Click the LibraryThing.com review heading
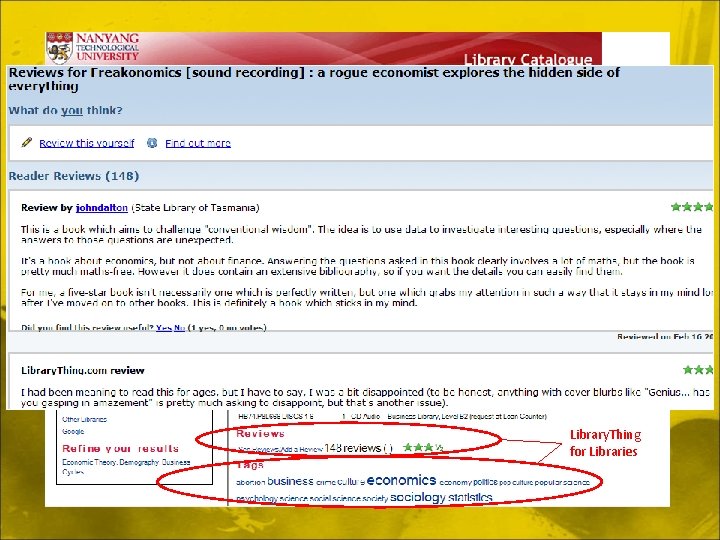Image resolution: width=720 pixels, height=540 pixels. [x=83, y=370]
